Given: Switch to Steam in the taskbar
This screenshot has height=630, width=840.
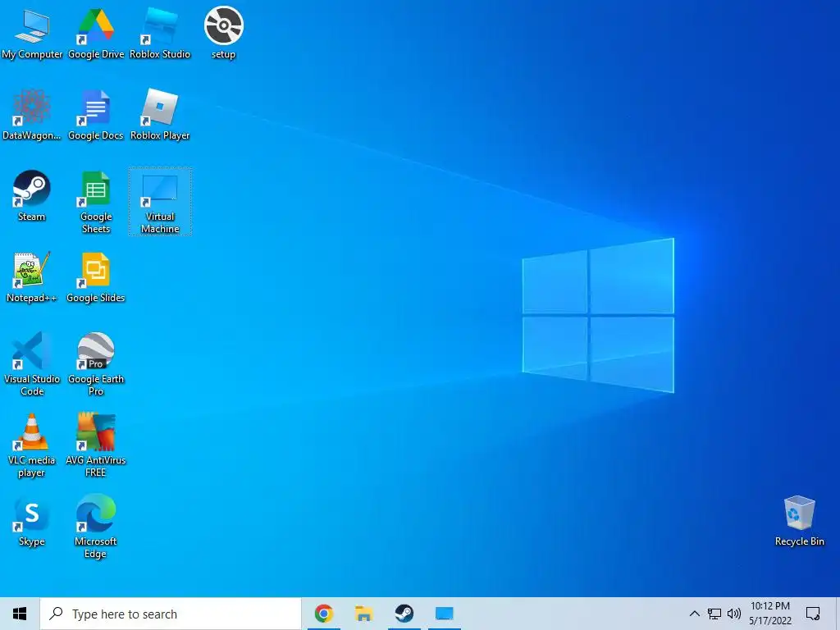Looking at the screenshot, I should (x=404, y=614).
